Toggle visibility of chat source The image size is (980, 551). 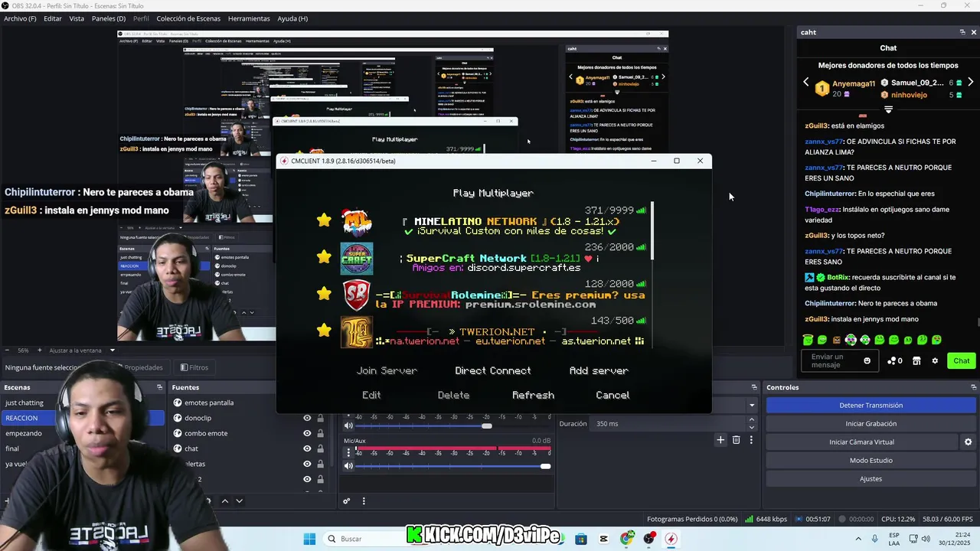click(307, 448)
